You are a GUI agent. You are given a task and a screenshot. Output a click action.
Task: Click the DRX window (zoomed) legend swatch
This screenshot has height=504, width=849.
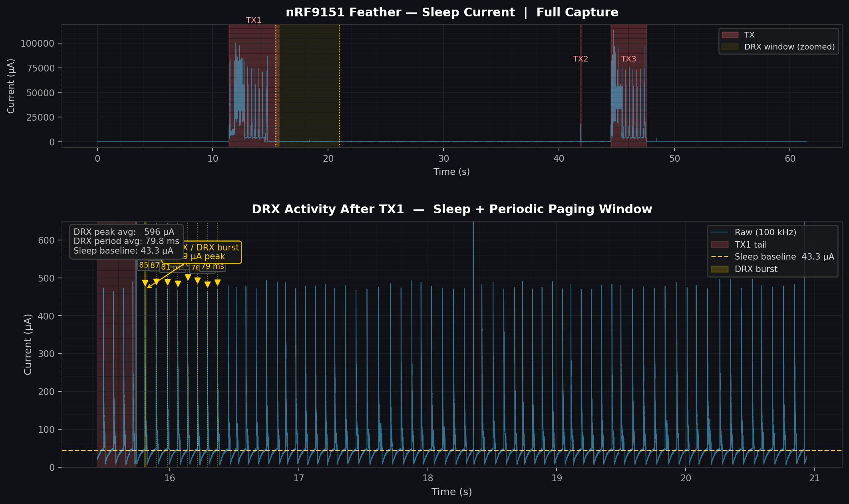(x=730, y=47)
